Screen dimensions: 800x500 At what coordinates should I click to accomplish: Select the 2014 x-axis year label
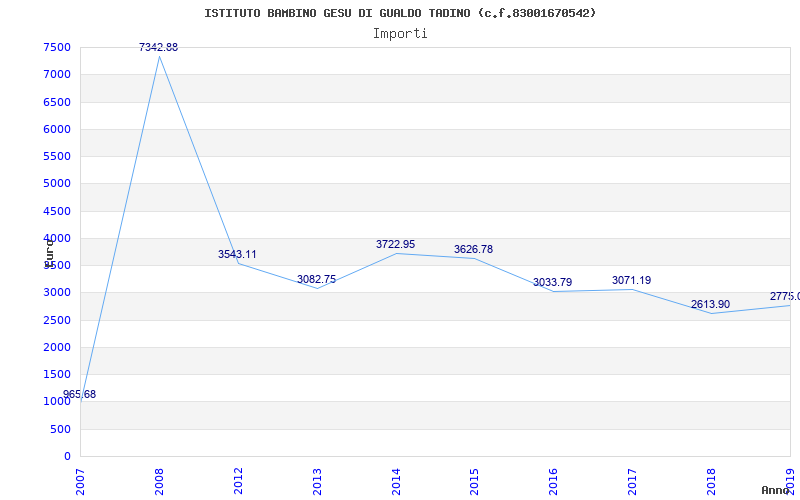[396, 482]
